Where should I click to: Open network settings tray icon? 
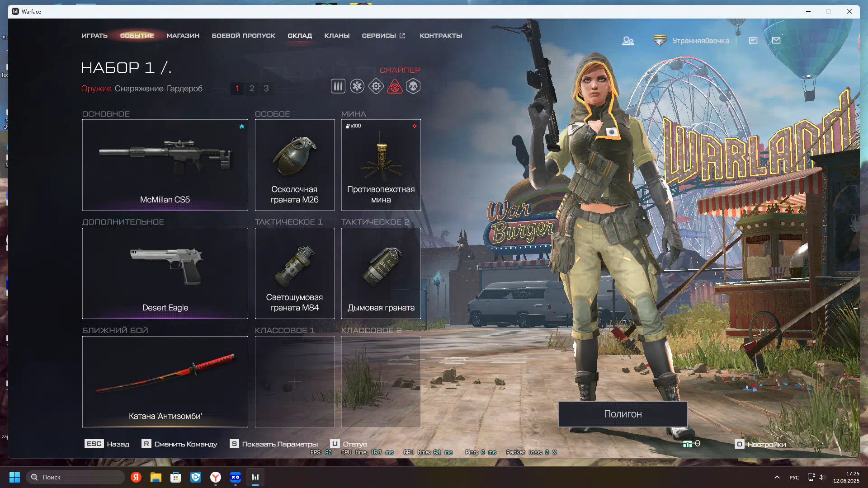[811, 477]
